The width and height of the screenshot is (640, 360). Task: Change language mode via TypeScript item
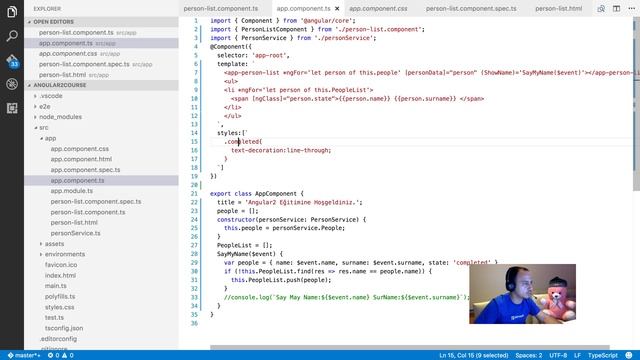coord(602,355)
